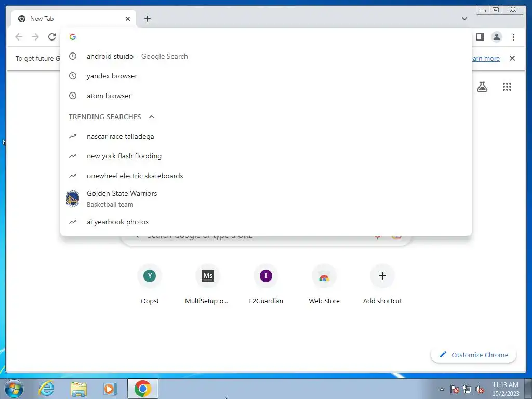
Task: Click the Customize Chrome button
Action: pos(474,355)
